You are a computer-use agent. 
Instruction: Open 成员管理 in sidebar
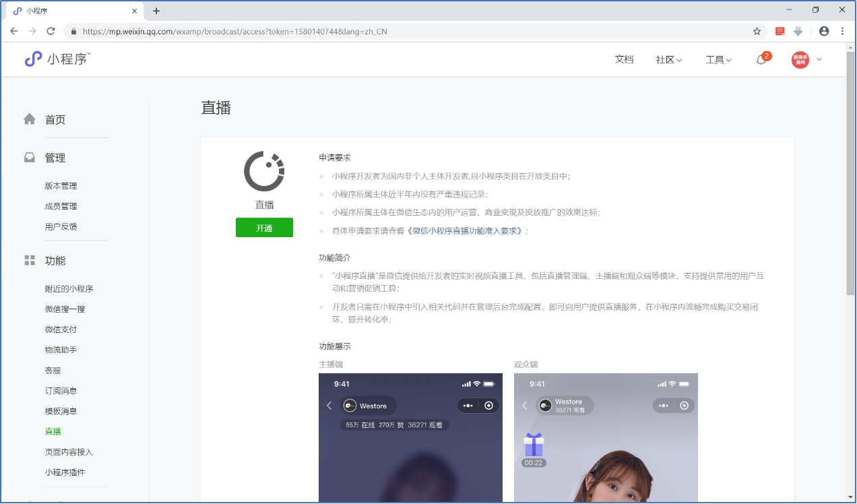point(61,206)
